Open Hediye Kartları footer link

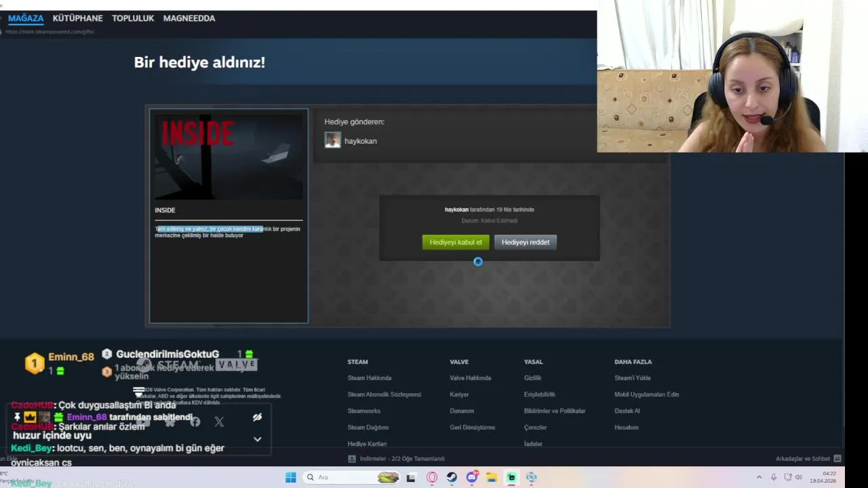click(367, 444)
